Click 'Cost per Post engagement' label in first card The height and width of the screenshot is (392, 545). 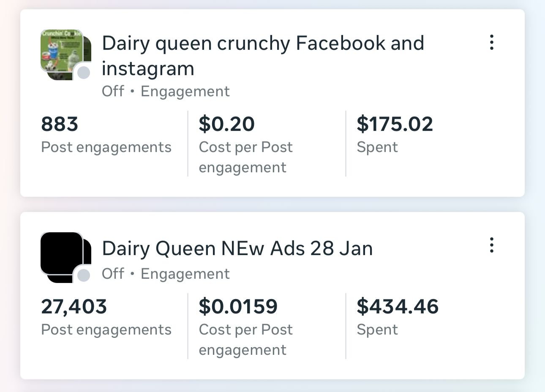tap(245, 157)
